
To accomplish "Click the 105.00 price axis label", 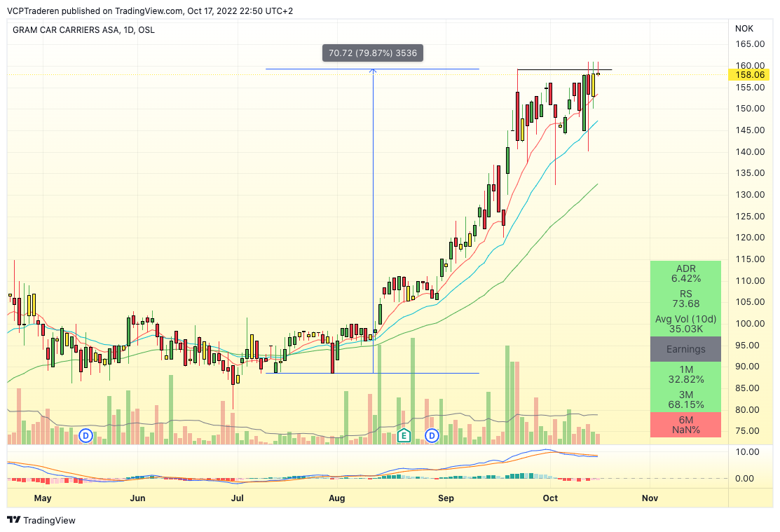I will click(750, 301).
